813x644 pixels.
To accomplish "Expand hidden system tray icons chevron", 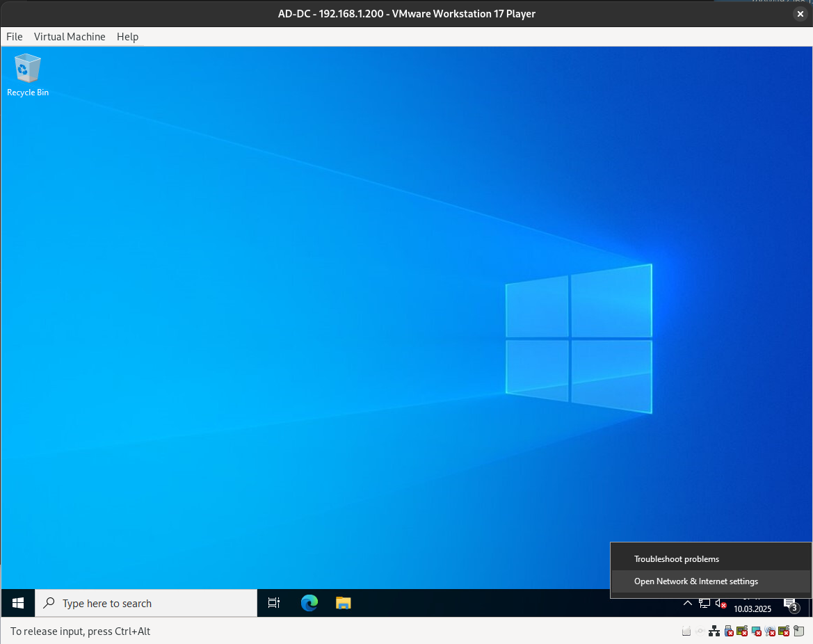I will tap(688, 603).
